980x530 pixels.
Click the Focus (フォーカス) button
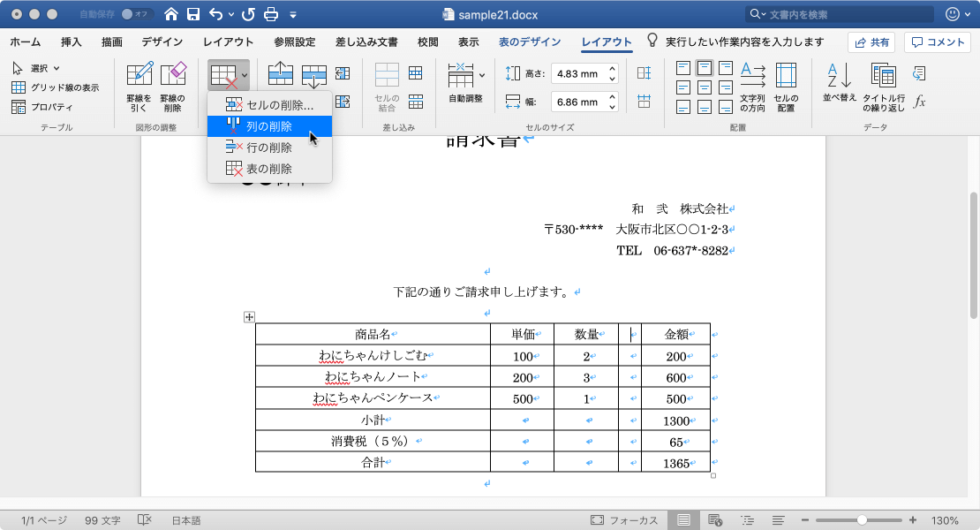624,520
